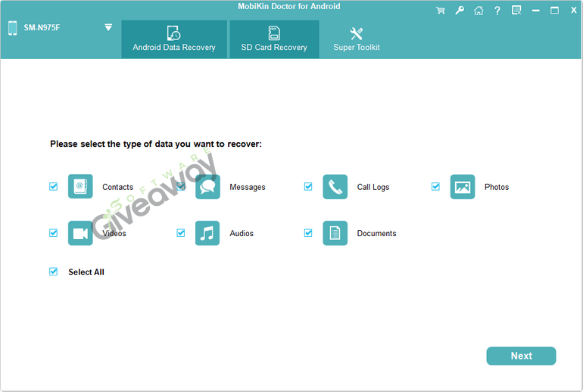Maximize the MobiKin window
This screenshot has width=583, height=392.
pos(554,11)
